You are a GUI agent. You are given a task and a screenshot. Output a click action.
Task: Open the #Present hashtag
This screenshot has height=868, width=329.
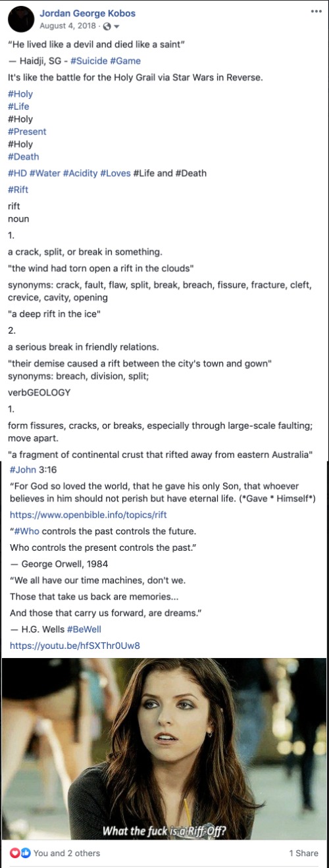[27, 132]
